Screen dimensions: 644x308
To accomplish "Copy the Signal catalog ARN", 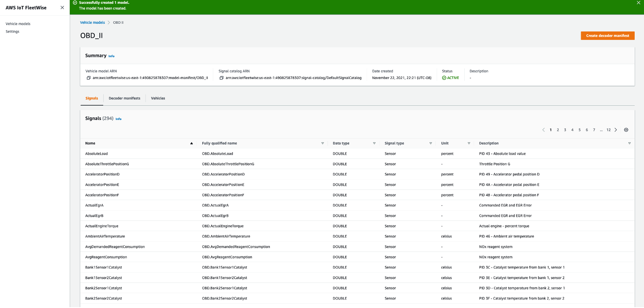I will 221,78.
